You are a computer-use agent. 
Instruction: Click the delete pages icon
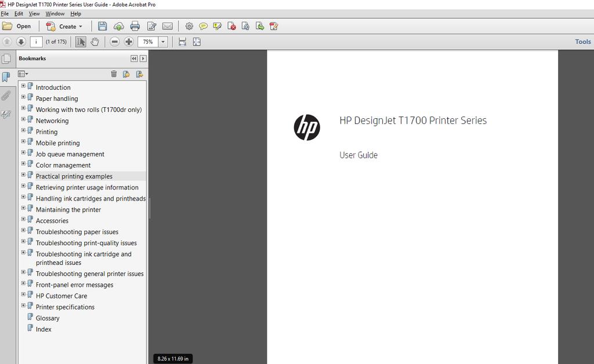[231, 26]
